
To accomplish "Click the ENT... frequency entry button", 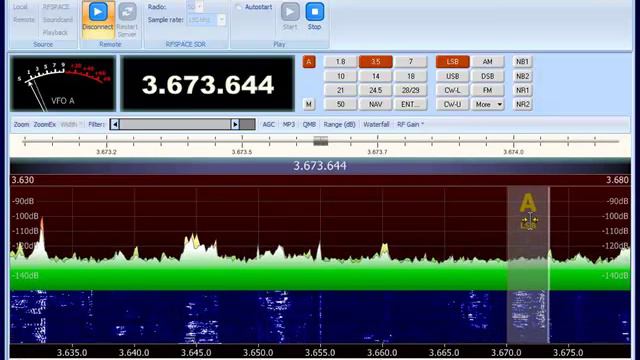I will [411, 104].
